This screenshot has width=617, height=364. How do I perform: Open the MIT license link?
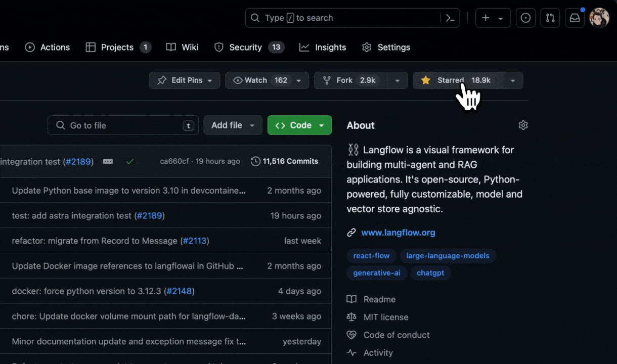tap(386, 317)
